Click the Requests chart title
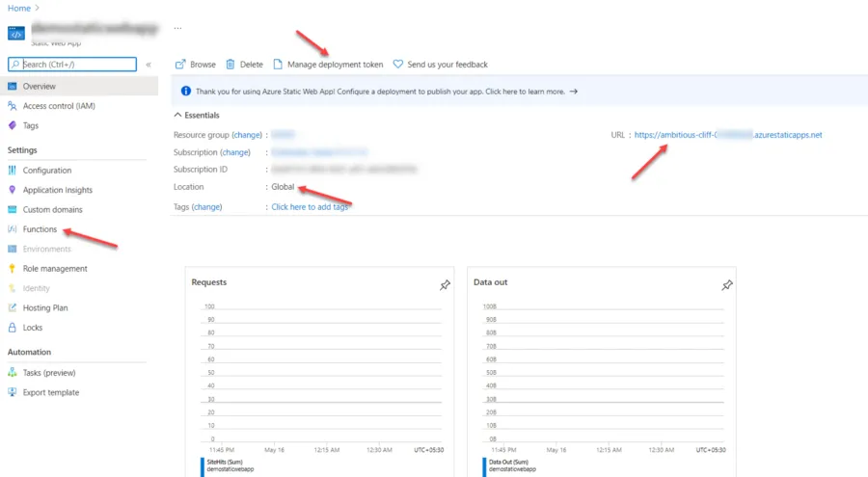The width and height of the screenshot is (868, 477). pyautogui.click(x=208, y=282)
